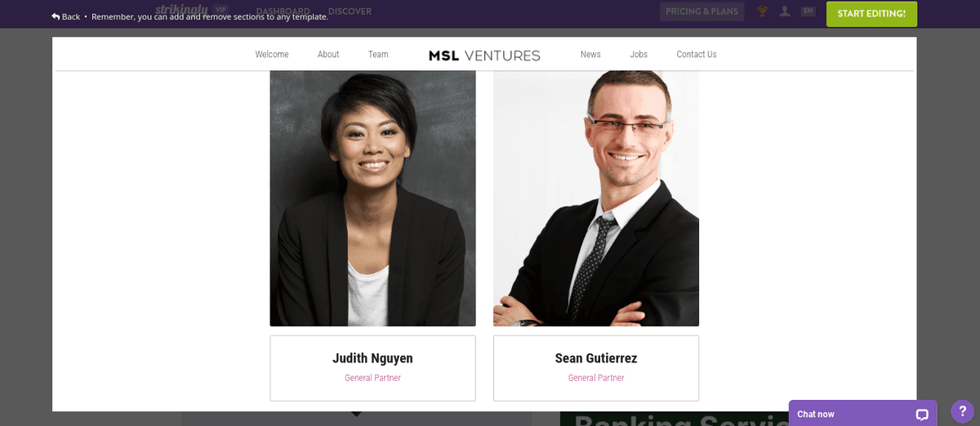Click the chat bubble icon in Chat now
This screenshot has height=426, width=980.
pyautogui.click(x=922, y=415)
